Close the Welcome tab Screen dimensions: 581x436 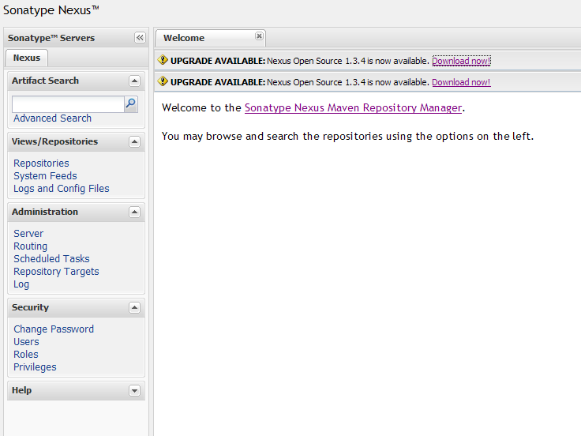259,36
